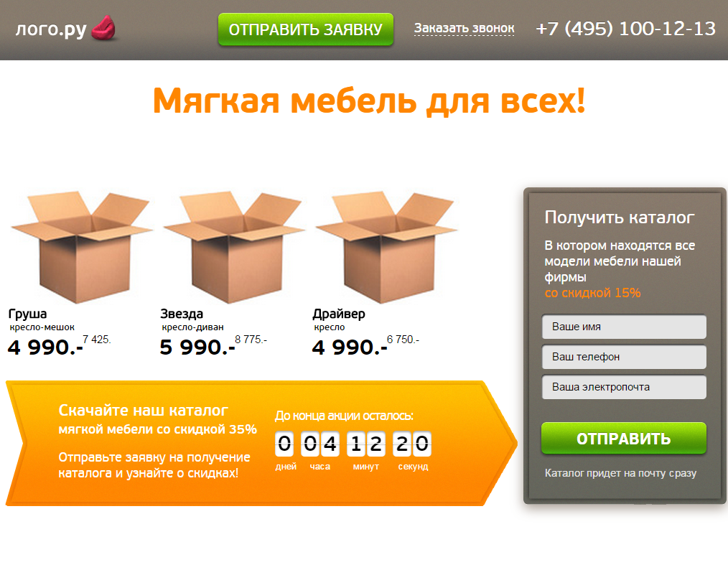This screenshot has height=570, width=728.
Task: Open the Груша product title
Action: tap(27, 314)
